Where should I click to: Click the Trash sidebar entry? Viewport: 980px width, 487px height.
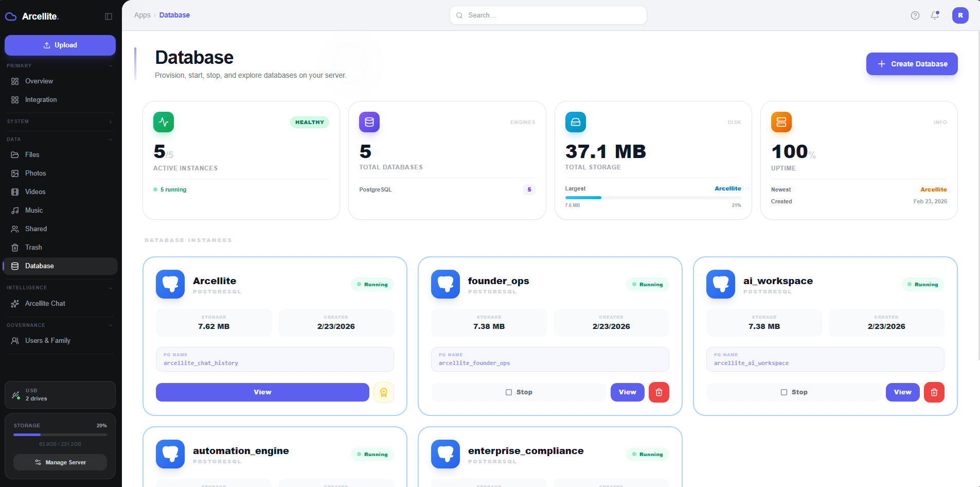click(33, 247)
